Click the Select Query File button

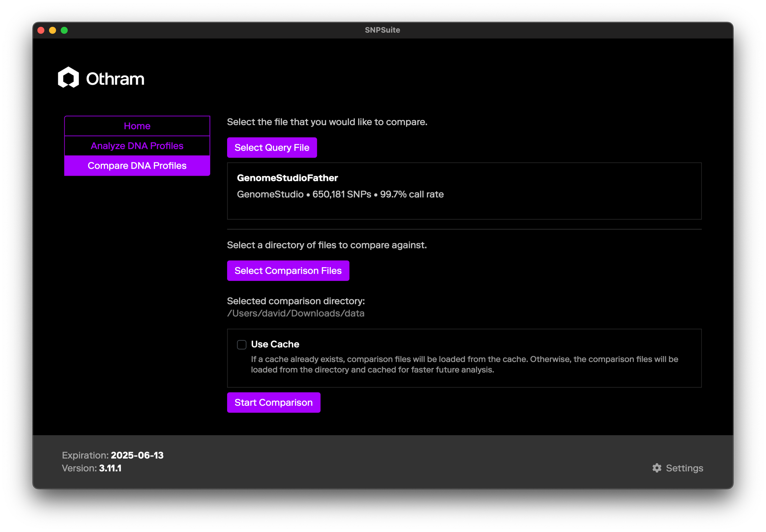(x=272, y=147)
